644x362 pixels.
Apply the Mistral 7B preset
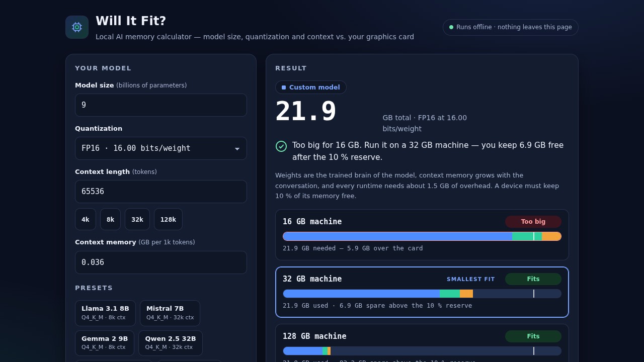pyautogui.click(x=170, y=313)
